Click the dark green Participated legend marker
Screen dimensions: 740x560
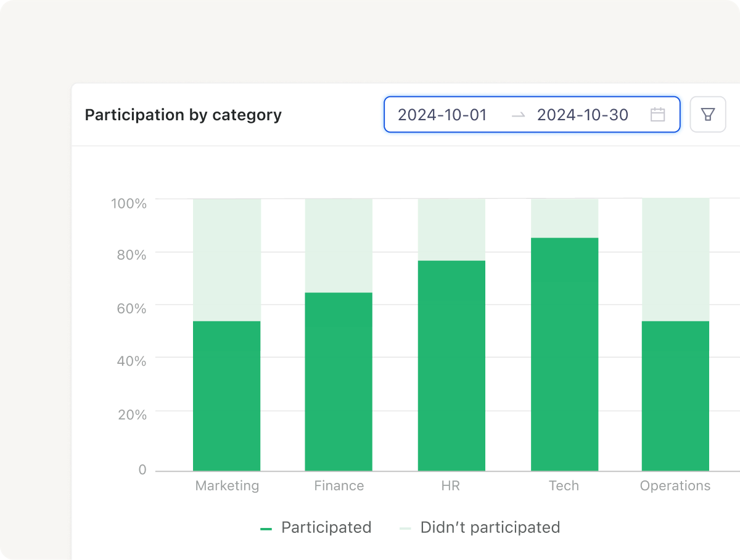pos(266,529)
